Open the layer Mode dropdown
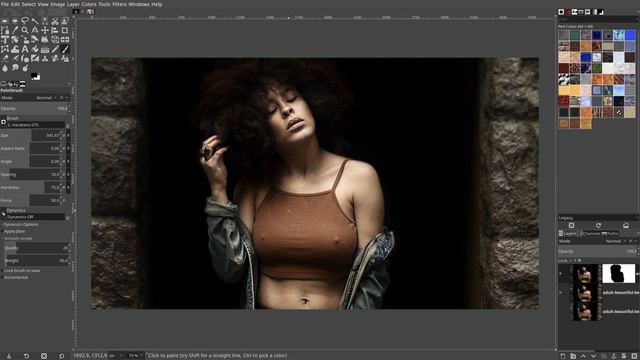 pos(616,241)
